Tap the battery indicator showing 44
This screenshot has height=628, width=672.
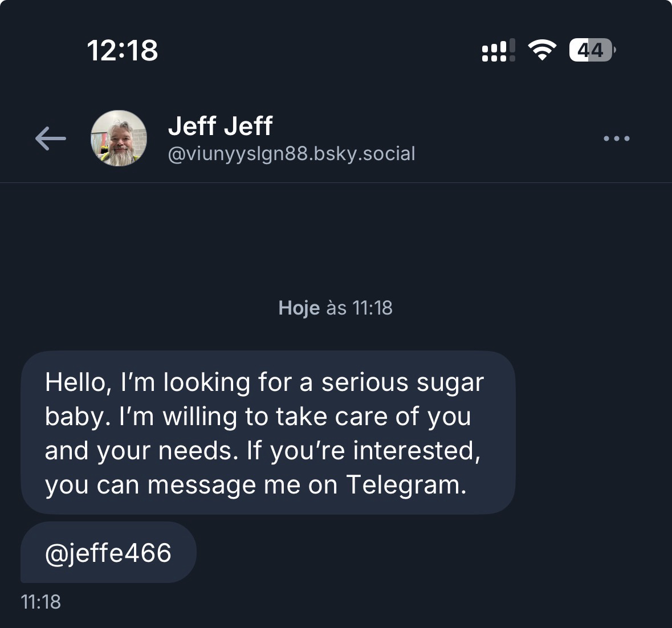pos(592,50)
